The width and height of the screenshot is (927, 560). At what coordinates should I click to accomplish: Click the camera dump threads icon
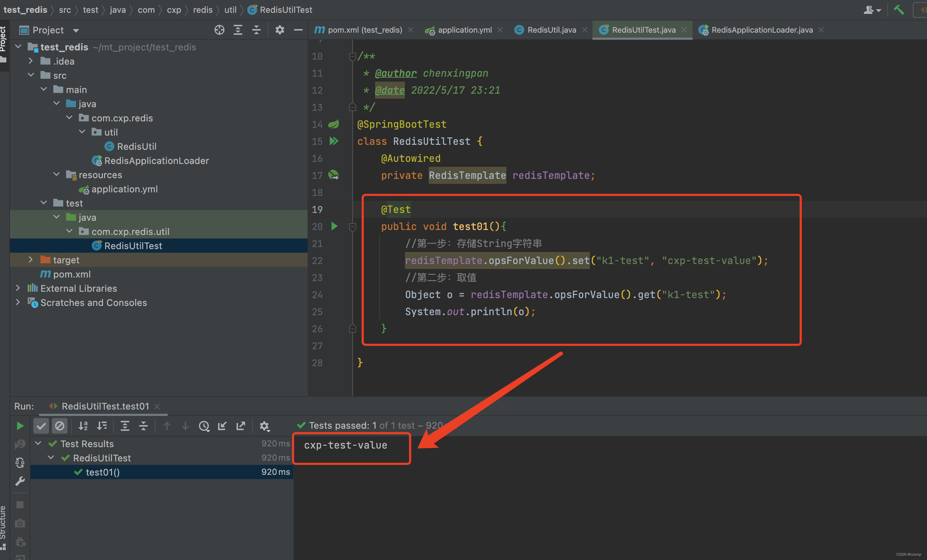(20, 523)
